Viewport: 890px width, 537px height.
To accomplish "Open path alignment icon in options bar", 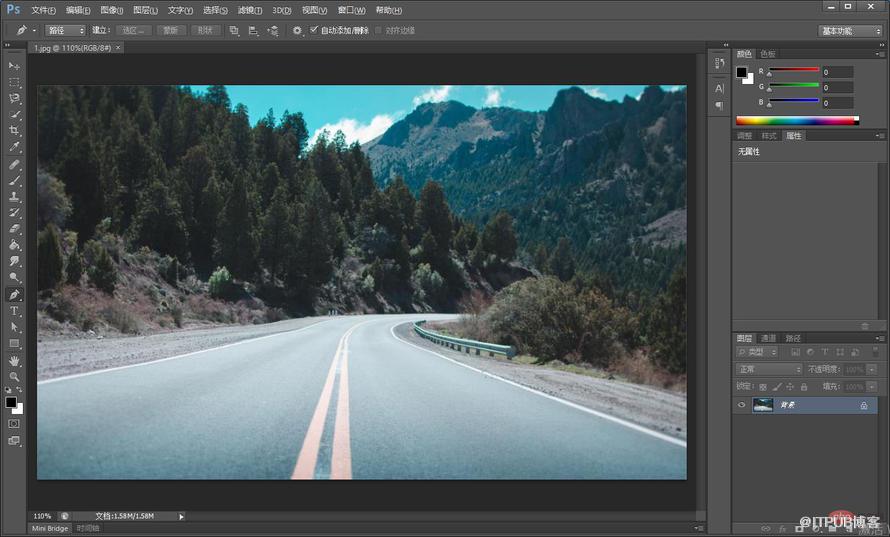I will click(x=253, y=31).
